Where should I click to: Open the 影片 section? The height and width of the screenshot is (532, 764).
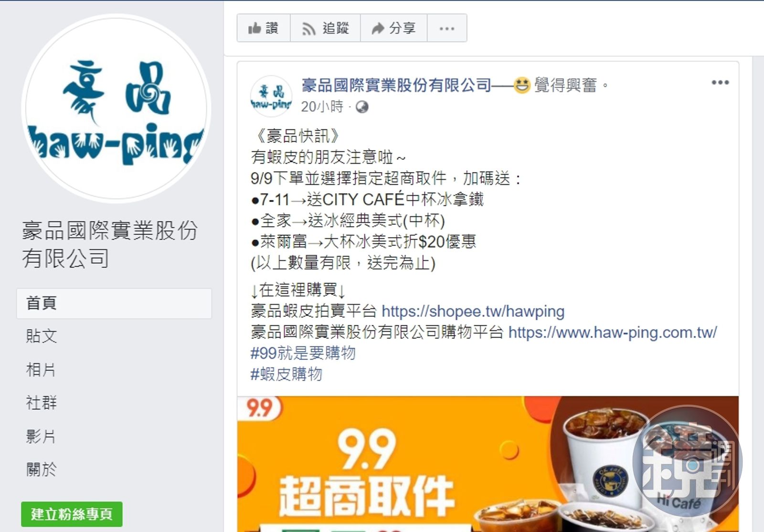(42, 436)
